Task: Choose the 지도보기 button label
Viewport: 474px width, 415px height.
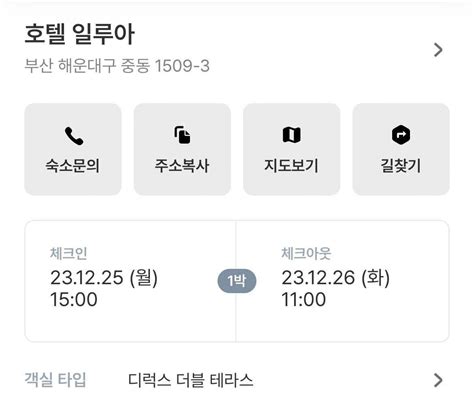Action: tap(291, 165)
